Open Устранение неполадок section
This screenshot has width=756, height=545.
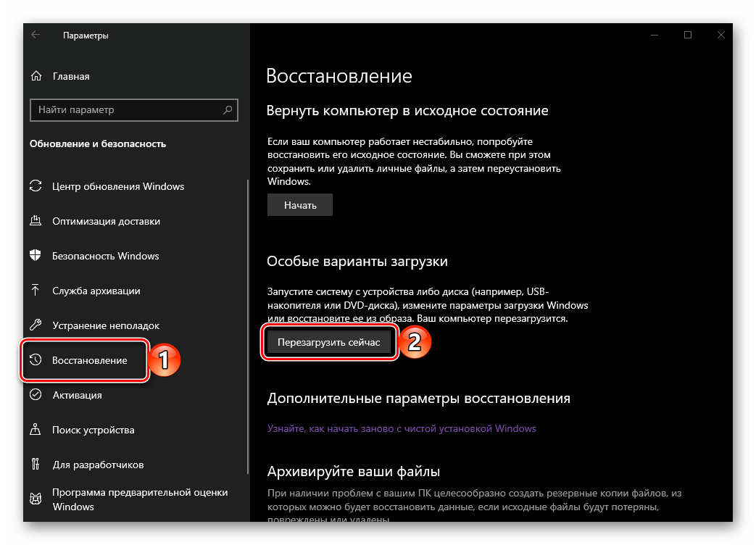pyautogui.click(x=106, y=325)
